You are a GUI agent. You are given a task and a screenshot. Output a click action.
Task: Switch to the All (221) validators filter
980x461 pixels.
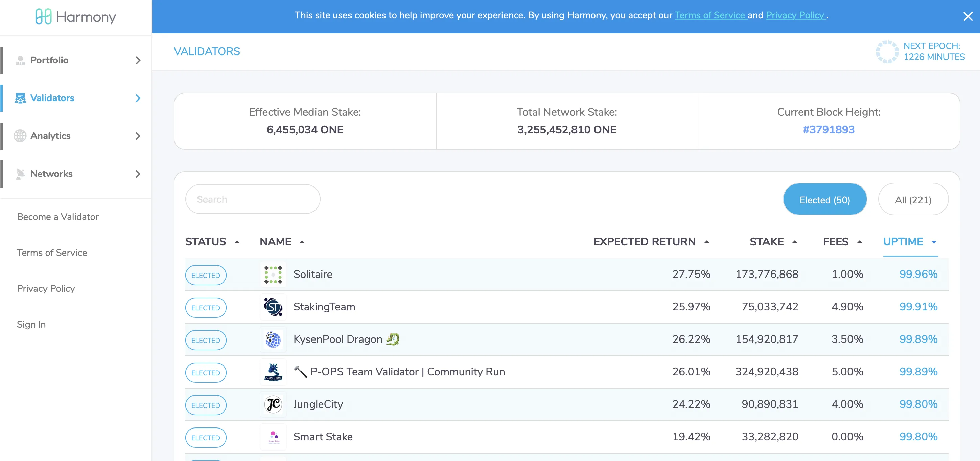tap(913, 199)
